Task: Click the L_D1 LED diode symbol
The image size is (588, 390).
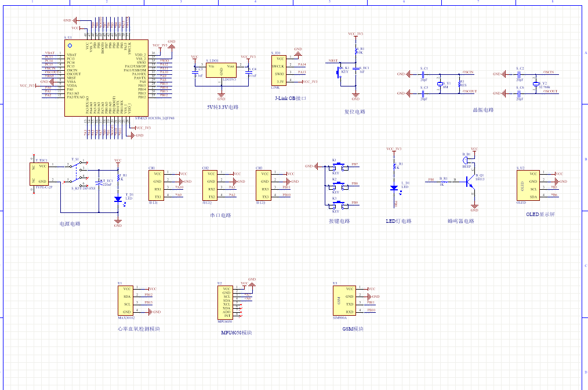Action: coord(394,187)
